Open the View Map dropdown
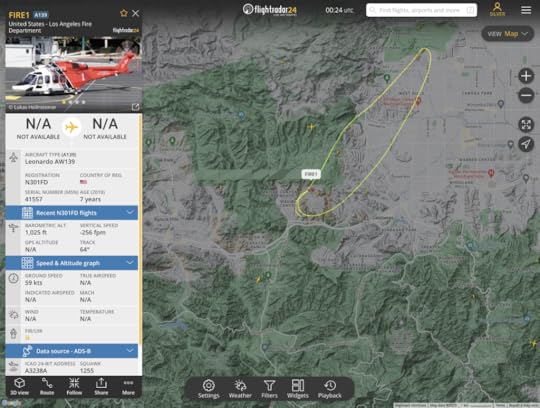This screenshot has height=408, width=540. (508, 34)
